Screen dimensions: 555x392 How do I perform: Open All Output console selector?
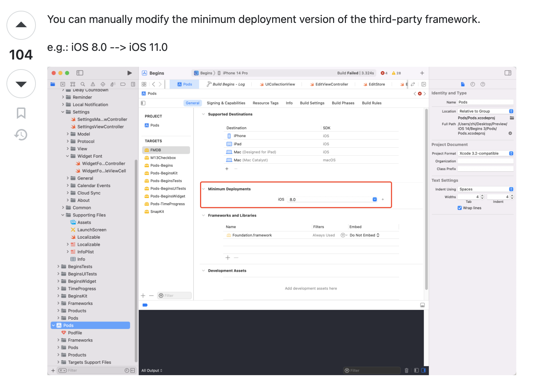pyautogui.click(x=152, y=371)
